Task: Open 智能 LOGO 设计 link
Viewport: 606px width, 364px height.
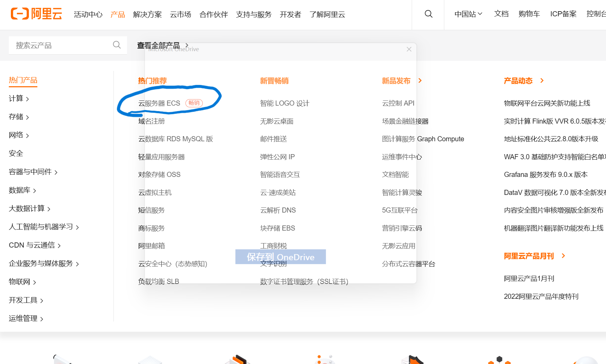Action: tap(285, 103)
